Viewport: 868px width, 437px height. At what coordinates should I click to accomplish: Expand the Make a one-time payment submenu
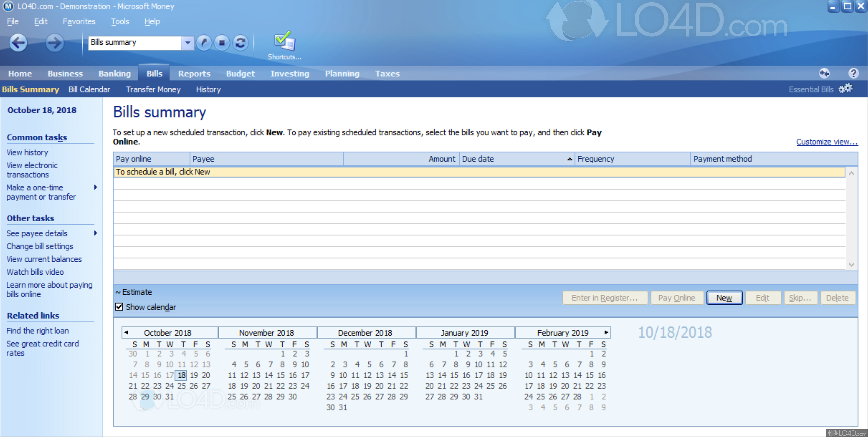click(x=96, y=188)
